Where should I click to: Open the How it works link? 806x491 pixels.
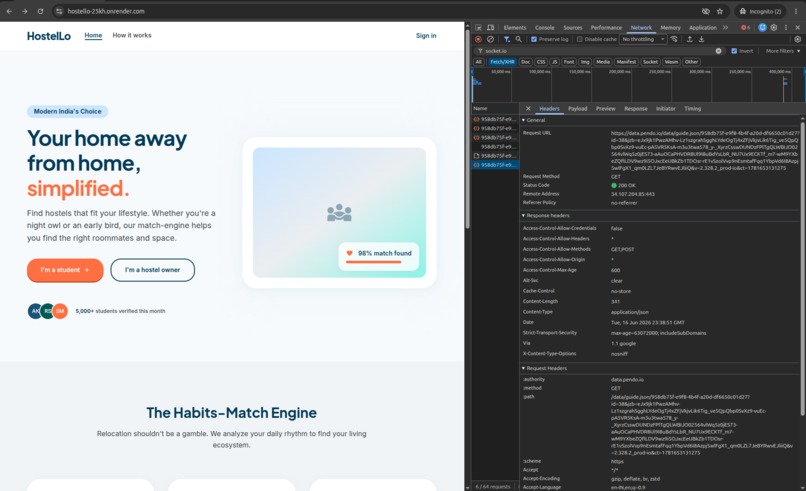132,35
